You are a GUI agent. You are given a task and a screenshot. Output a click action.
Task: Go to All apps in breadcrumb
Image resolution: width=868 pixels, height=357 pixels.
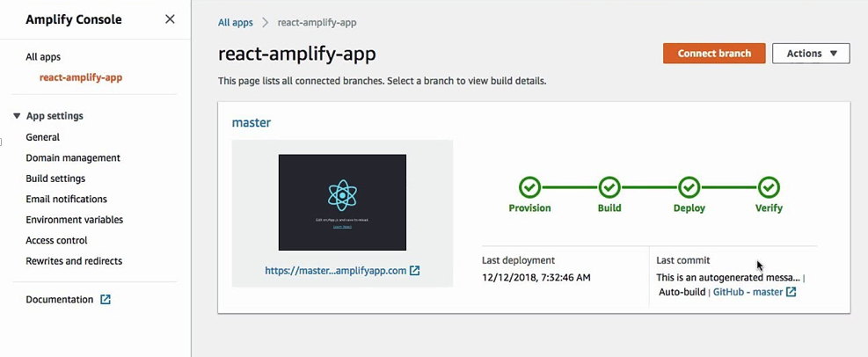tap(236, 23)
